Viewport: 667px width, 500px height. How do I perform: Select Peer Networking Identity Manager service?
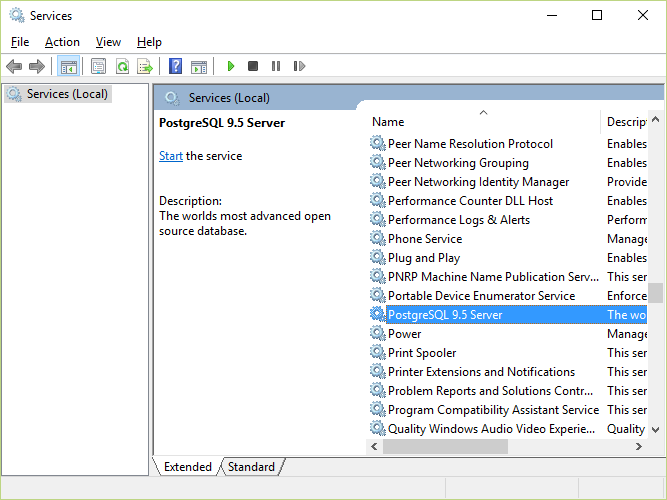click(508, 182)
